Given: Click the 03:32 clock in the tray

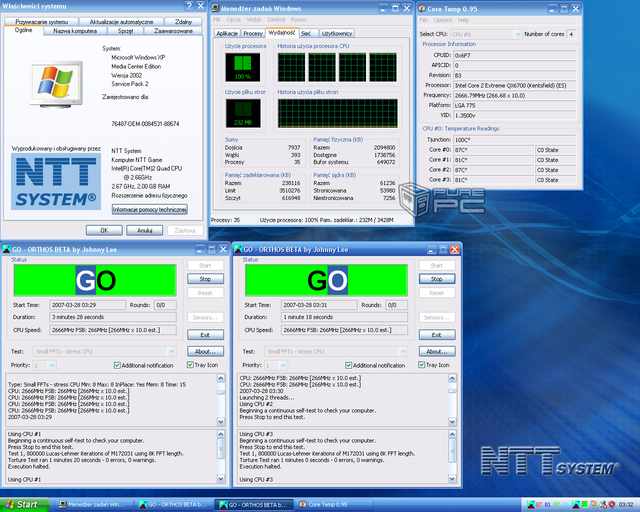Looking at the screenshot, I should [626, 505].
